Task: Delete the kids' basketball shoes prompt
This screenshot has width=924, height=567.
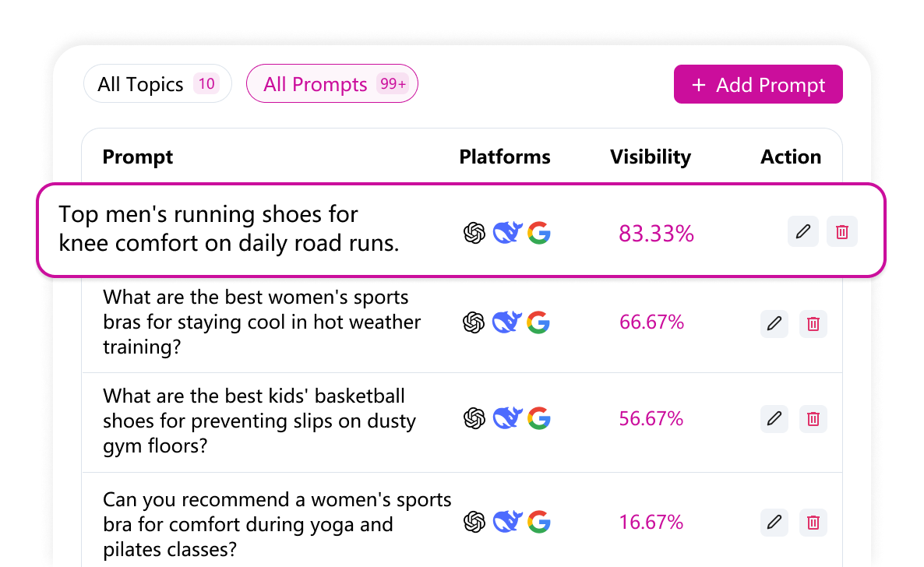Action: click(x=813, y=419)
